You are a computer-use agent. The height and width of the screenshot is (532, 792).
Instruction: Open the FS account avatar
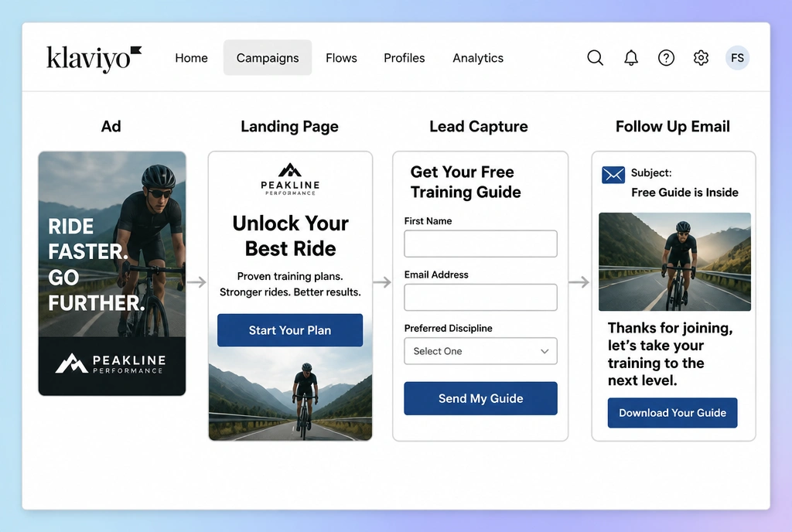[x=737, y=57]
